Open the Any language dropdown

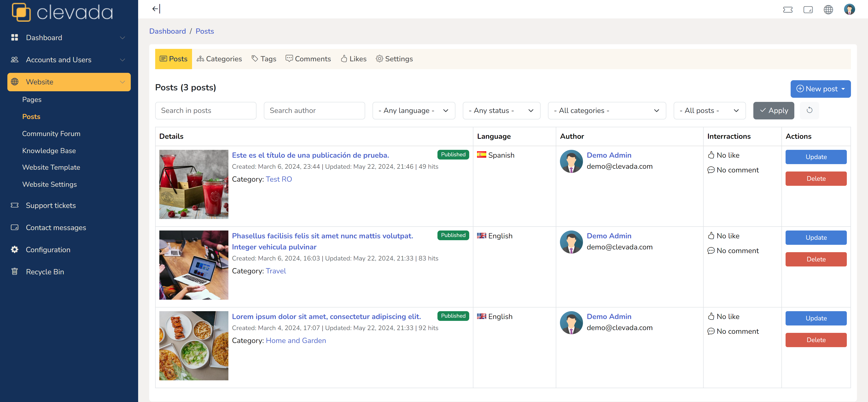(414, 111)
